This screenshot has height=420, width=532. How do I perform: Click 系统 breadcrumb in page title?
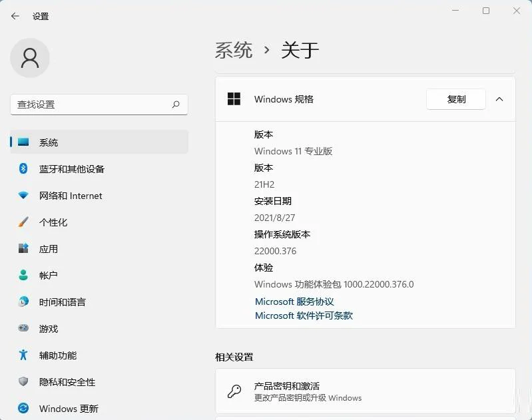click(234, 50)
